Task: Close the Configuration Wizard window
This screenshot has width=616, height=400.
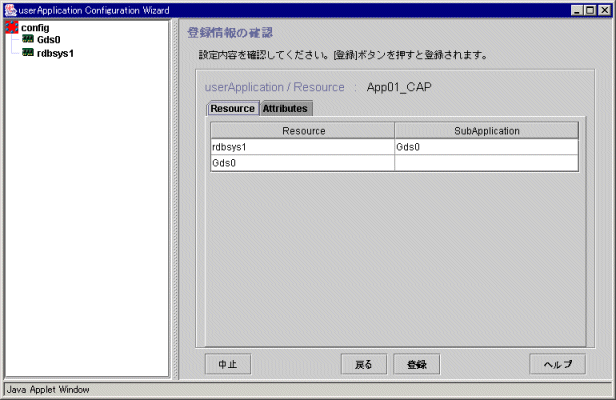Action: 604,10
